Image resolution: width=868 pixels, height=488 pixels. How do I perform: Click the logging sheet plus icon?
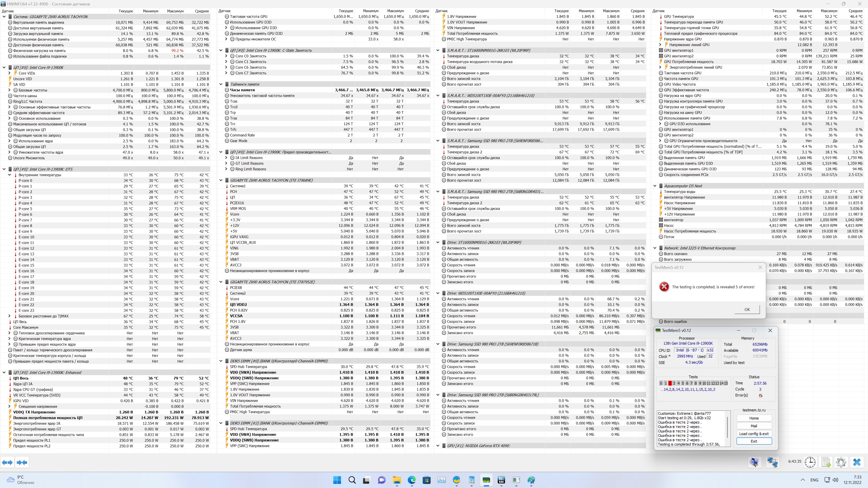pyautogui.click(x=826, y=462)
